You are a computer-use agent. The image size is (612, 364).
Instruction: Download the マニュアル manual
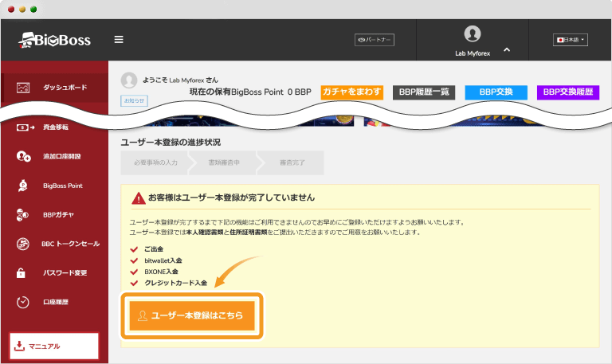point(54,346)
